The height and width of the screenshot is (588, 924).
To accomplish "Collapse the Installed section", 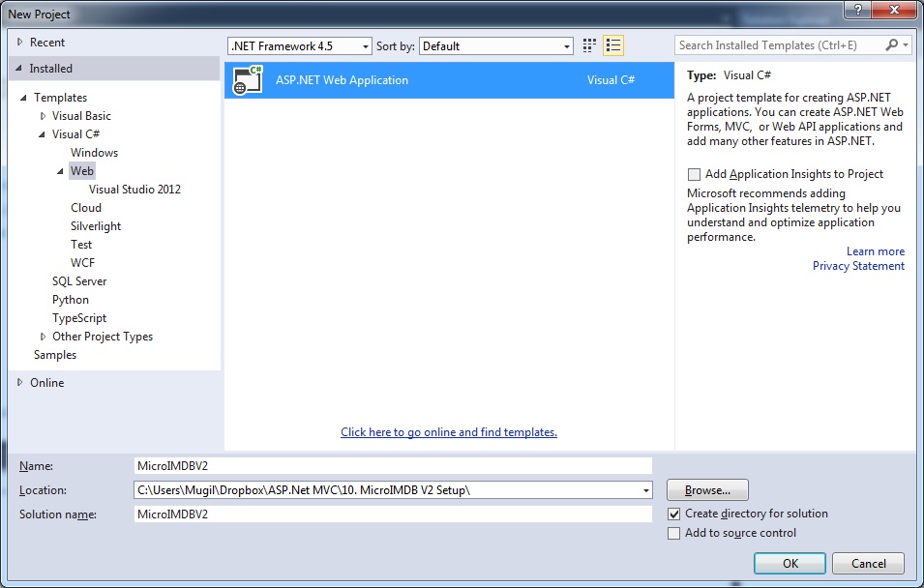I will (x=18, y=69).
